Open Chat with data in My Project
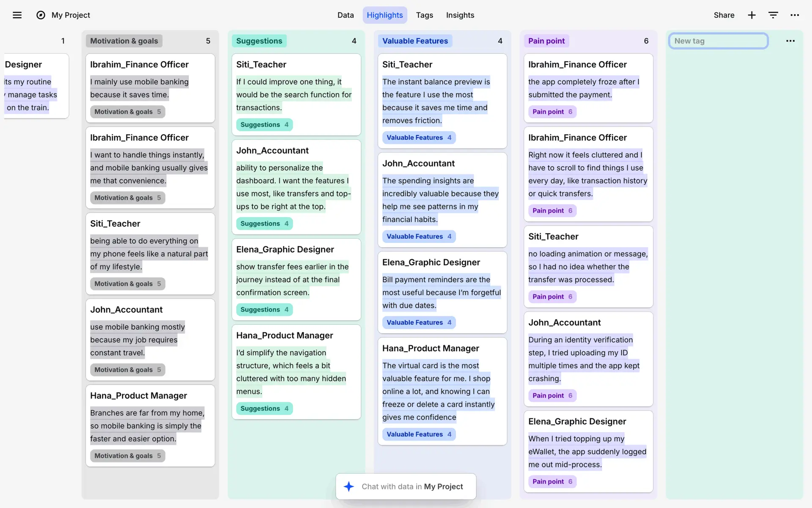 pos(412,486)
